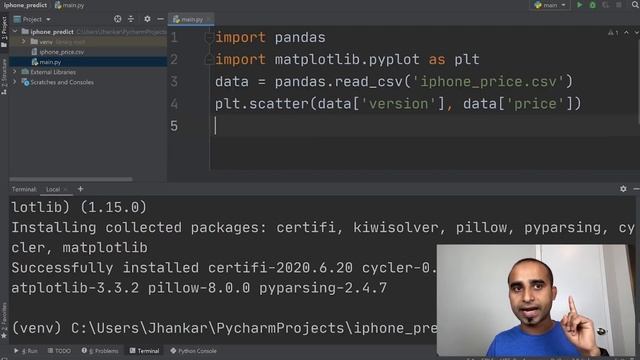Open the Run tool window tab
The height and width of the screenshot is (360, 640).
click(x=25, y=351)
